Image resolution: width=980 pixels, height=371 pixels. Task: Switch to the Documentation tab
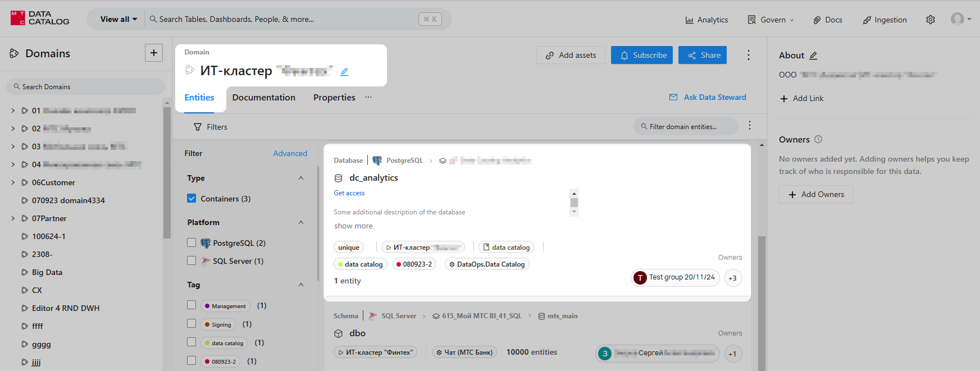263,98
